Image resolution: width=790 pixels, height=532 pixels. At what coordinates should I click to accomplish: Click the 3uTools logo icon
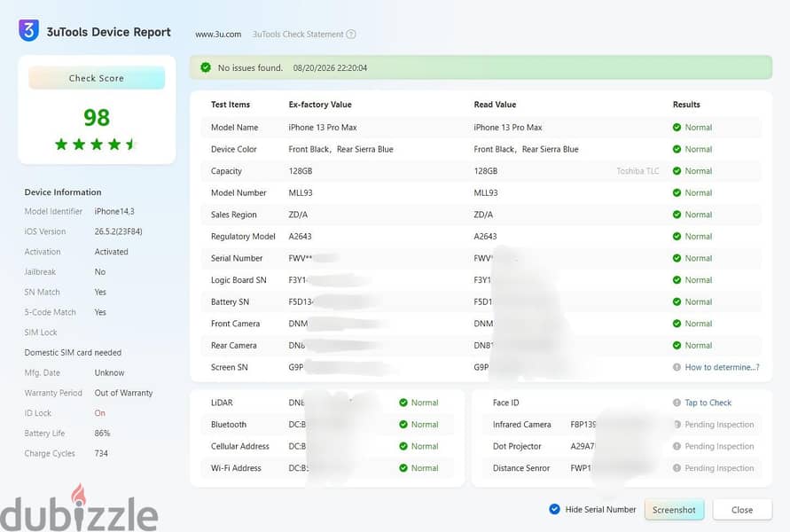click(x=28, y=30)
